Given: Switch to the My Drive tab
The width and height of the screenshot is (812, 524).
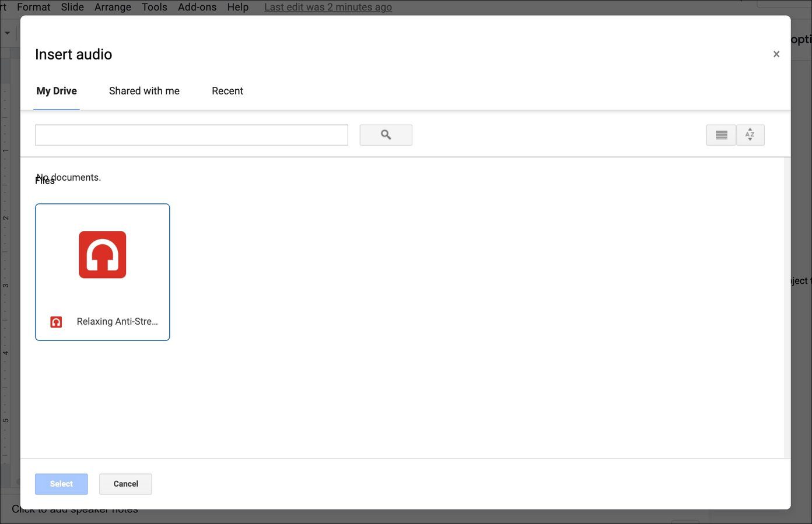Looking at the screenshot, I should (x=57, y=91).
